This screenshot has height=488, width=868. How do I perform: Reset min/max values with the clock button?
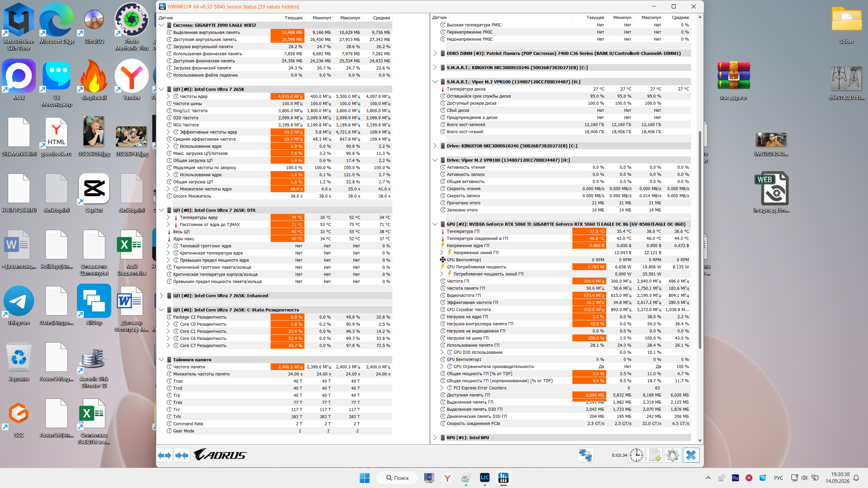pos(636,455)
